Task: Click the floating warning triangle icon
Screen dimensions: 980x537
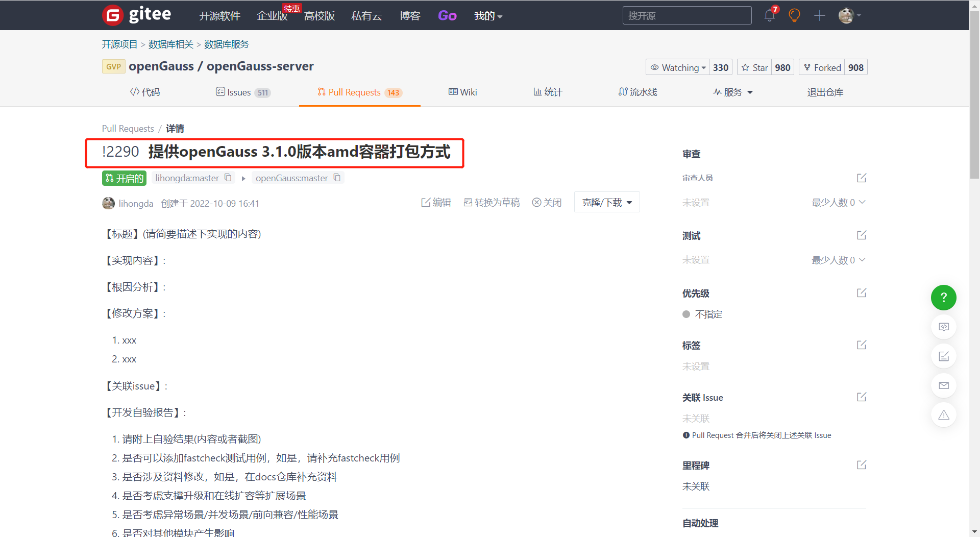Action: (x=944, y=415)
